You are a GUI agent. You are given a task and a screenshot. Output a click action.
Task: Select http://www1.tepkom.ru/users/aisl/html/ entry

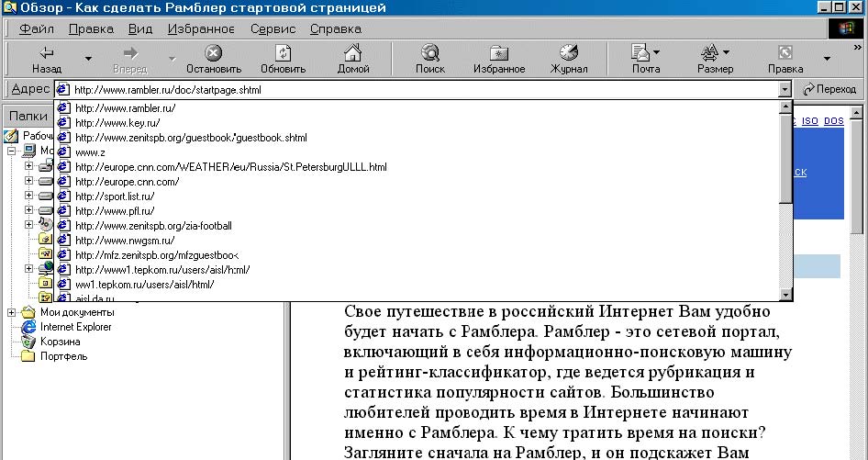point(417,270)
